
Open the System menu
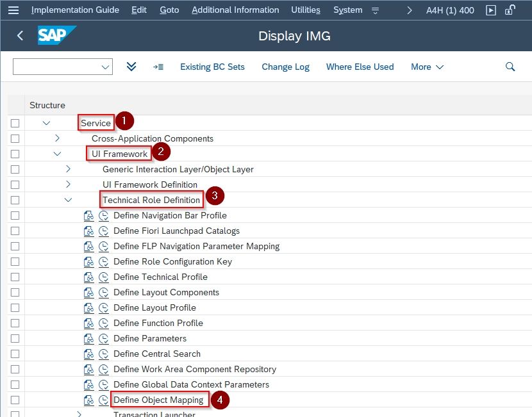(348, 10)
